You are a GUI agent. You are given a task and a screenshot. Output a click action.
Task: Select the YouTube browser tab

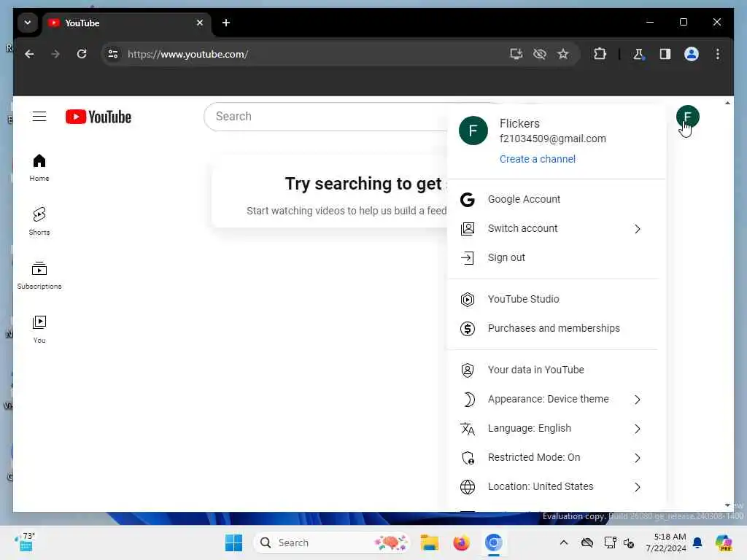pyautogui.click(x=126, y=23)
